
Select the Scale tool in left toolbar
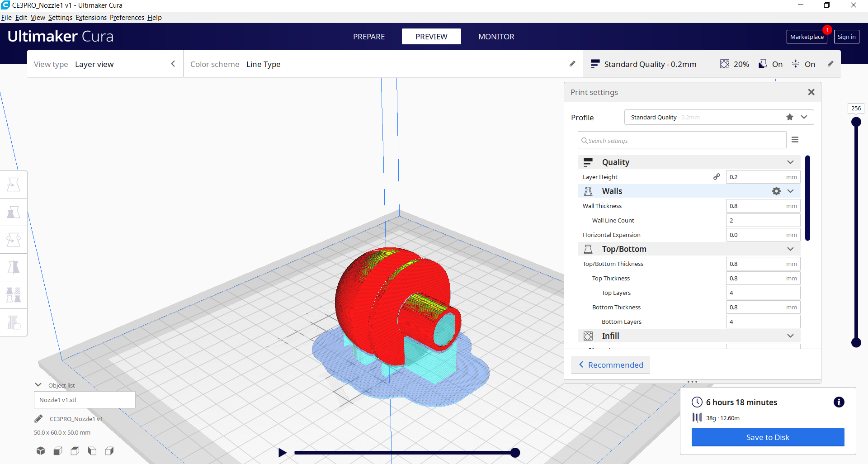point(14,212)
